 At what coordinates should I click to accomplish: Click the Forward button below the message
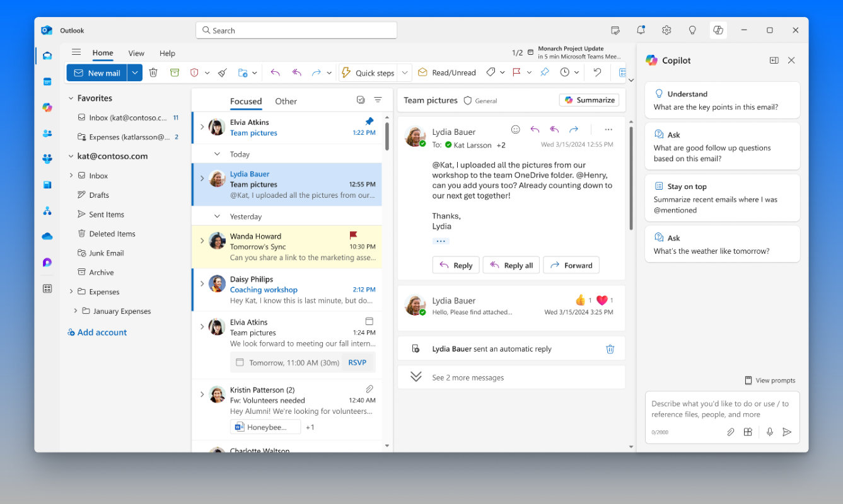click(x=571, y=265)
